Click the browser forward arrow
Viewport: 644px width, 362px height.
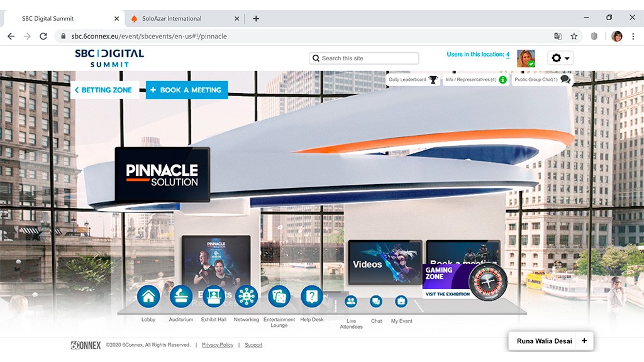click(x=27, y=36)
